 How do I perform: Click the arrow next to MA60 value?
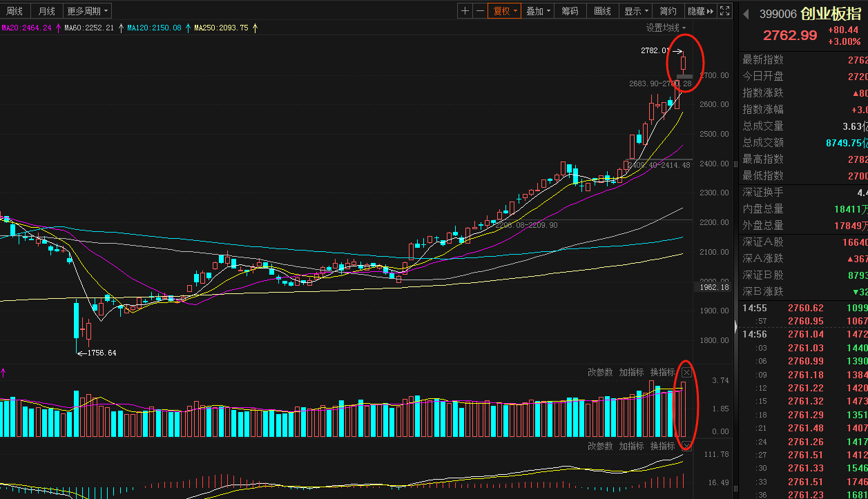tap(121, 28)
